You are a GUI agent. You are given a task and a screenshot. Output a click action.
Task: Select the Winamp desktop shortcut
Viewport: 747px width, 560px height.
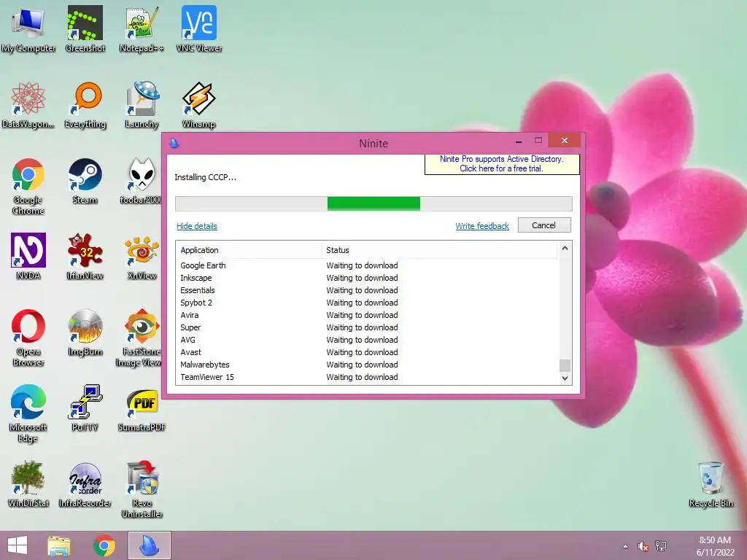pyautogui.click(x=198, y=105)
